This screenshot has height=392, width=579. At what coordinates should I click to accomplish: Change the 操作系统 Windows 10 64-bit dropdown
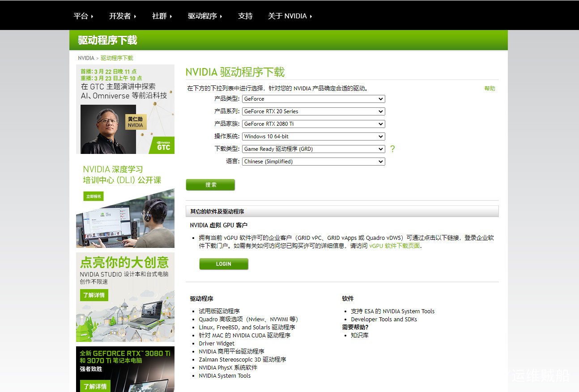(x=313, y=136)
